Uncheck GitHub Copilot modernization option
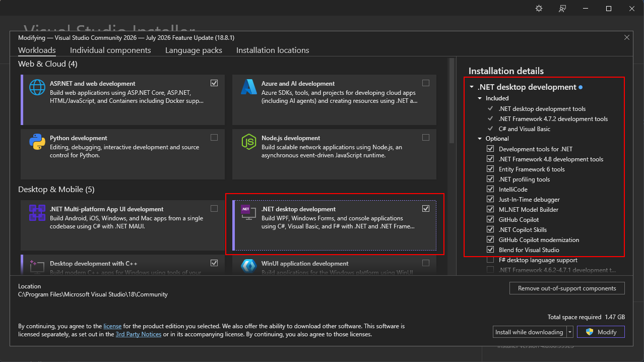Image resolution: width=644 pixels, height=362 pixels. point(490,239)
